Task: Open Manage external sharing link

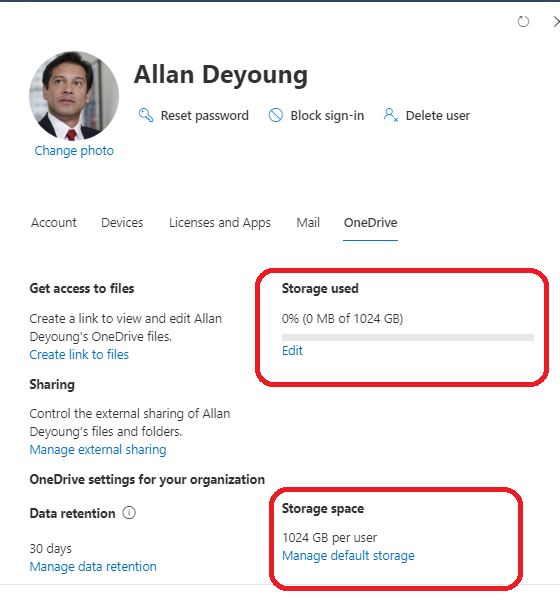Action: click(x=98, y=450)
